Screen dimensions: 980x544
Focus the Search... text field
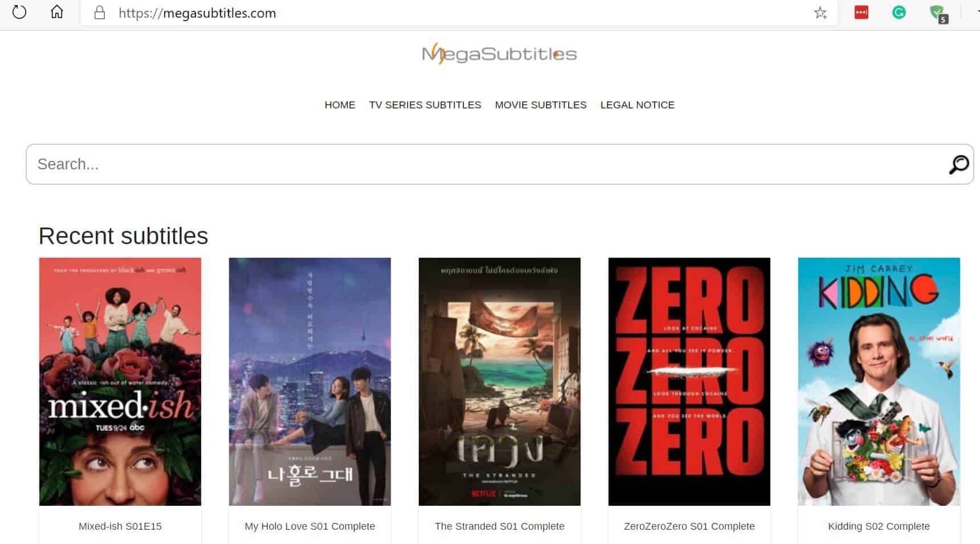tap(500, 164)
